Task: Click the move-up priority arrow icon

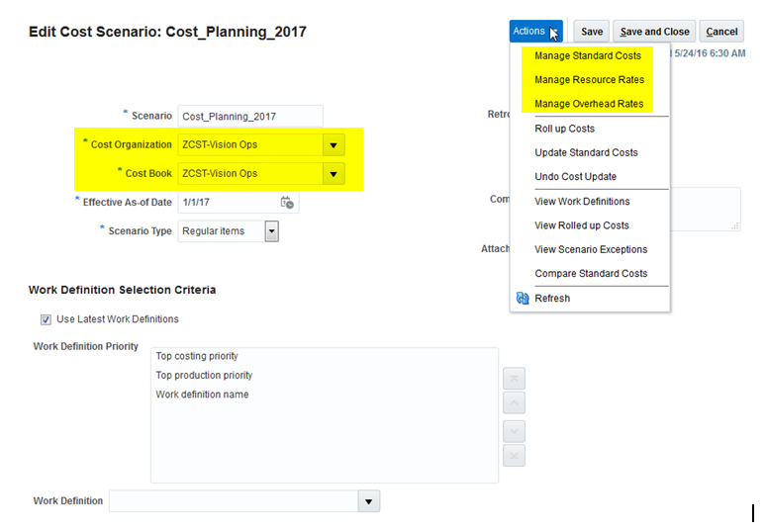Action: tap(514, 402)
